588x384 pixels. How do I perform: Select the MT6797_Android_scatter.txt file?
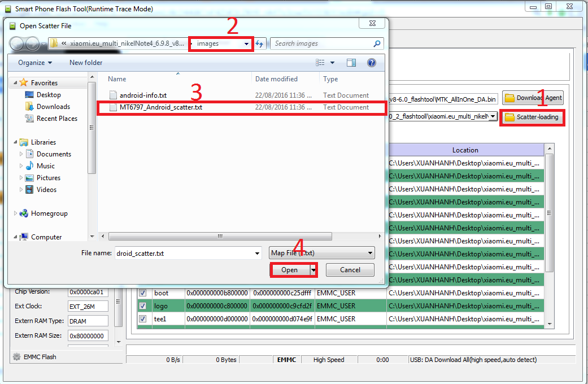[x=161, y=107]
